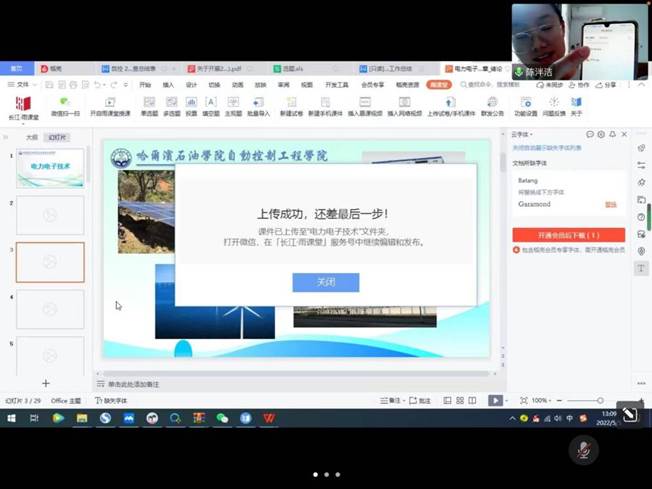Open the 开发工具 ribbon tab

pos(336,85)
